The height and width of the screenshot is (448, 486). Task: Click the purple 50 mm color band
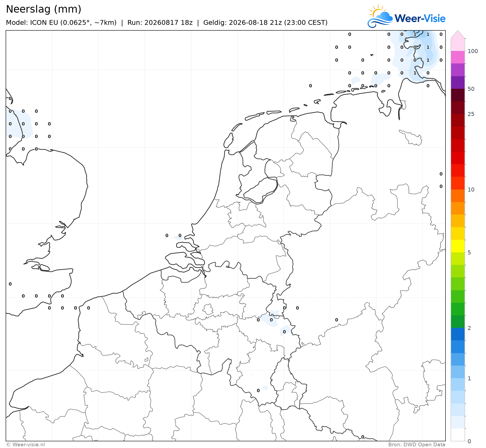pyautogui.click(x=458, y=83)
